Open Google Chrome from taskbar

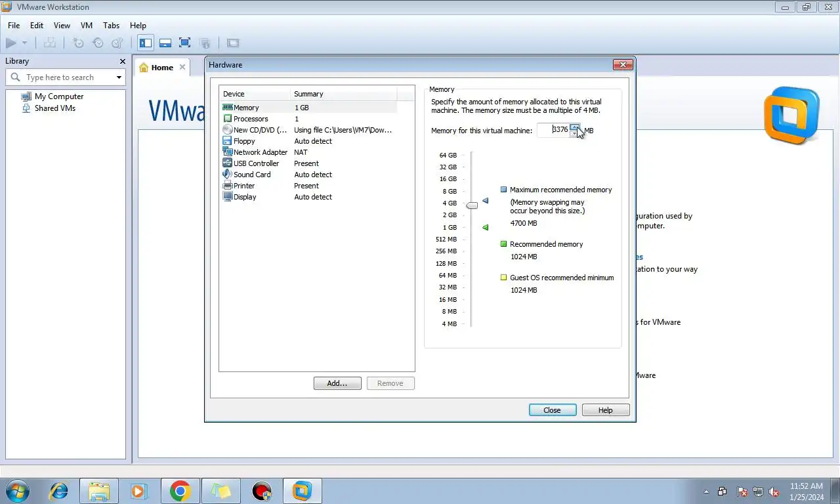[180, 491]
